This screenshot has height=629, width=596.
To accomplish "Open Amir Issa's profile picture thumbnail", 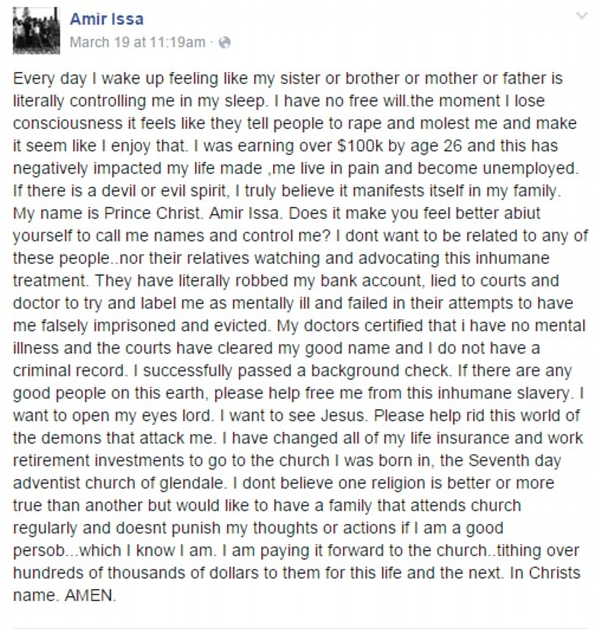I will 36,30.
